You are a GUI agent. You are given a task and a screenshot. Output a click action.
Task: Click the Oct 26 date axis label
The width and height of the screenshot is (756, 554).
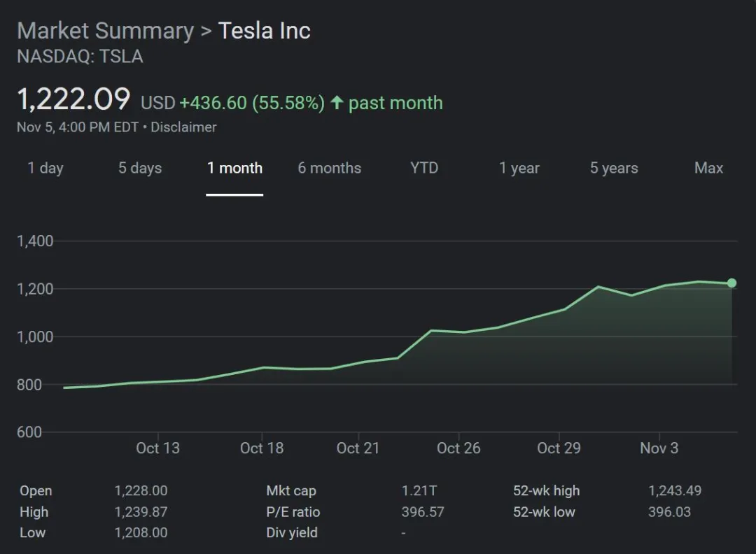458,448
